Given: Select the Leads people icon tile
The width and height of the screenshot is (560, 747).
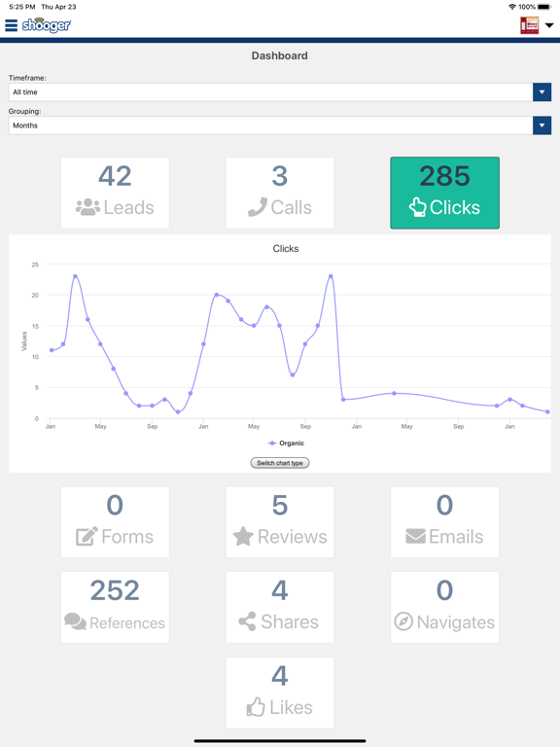Looking at the screenshot, I should pos(115,193).
